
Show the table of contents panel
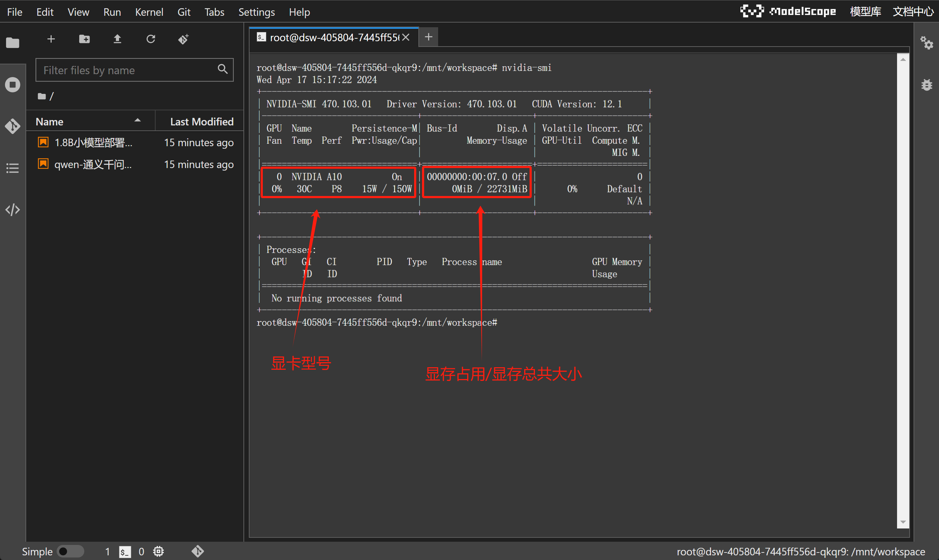[x=13, y=168]
